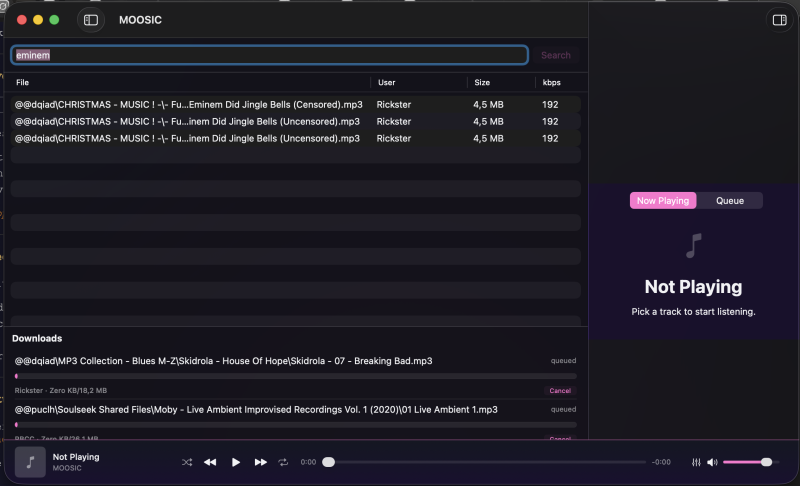Focus the search field containing eminem

(x=269, y=55)
